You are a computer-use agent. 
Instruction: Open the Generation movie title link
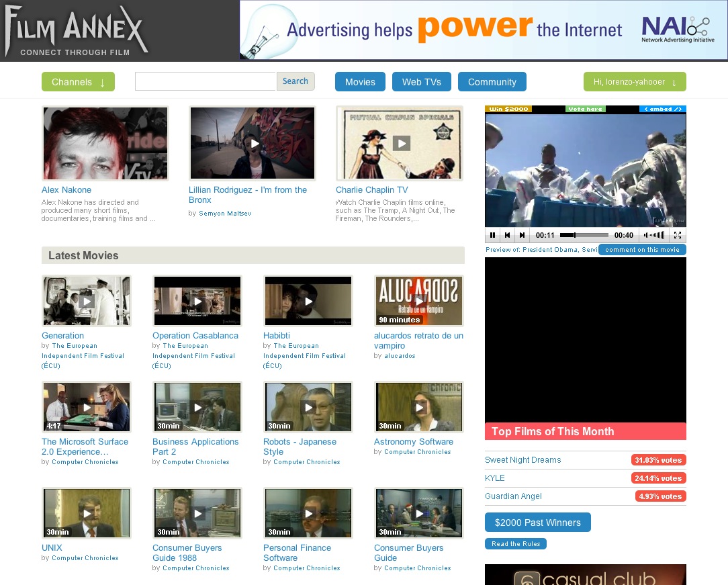tap(62, 336)
